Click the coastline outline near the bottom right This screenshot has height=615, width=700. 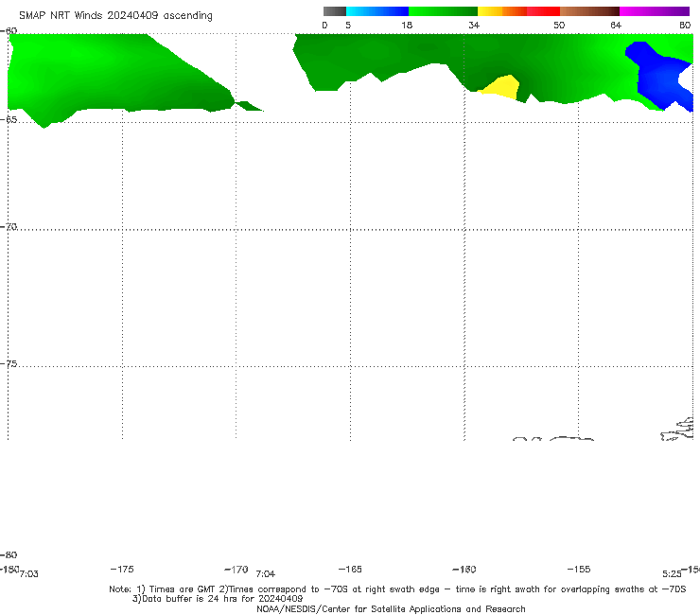pos(676,430)
